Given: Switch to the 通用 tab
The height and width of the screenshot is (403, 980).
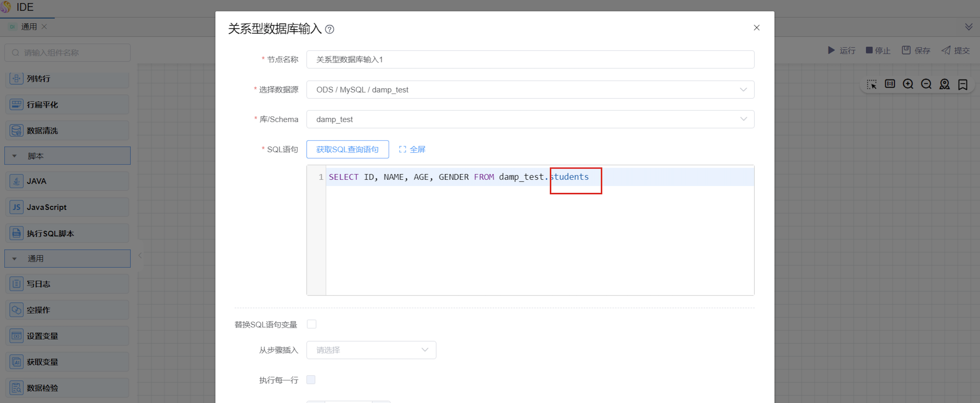Looking at the screenshot, I should click(x=28, y=27).
